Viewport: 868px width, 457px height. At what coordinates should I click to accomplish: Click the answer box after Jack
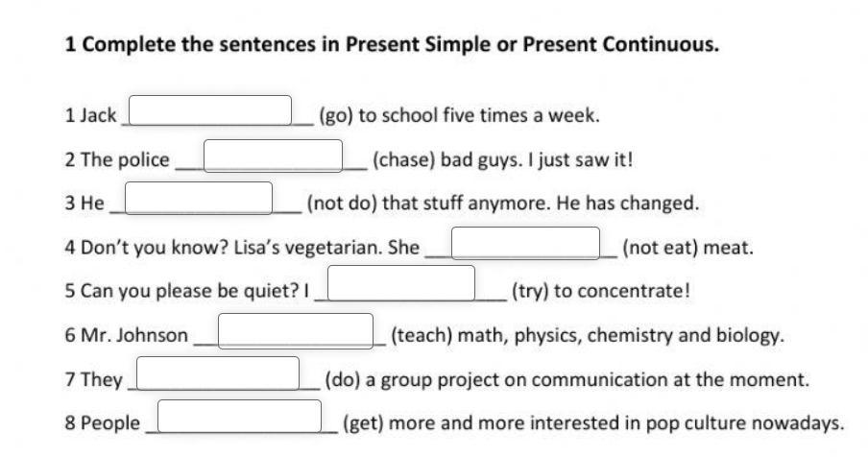pos(210,110)
